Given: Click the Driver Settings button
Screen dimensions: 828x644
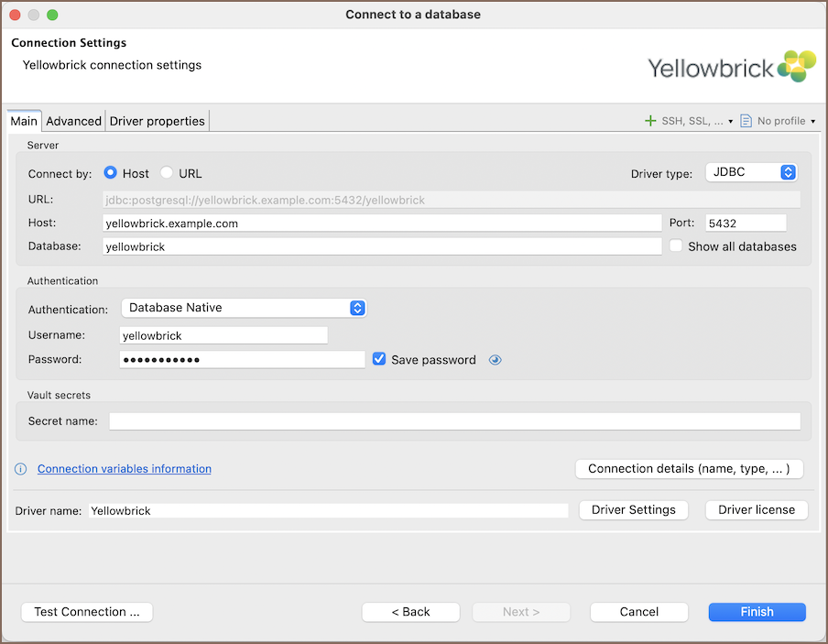Looking at the screenshot, I should tap(634, 510).
